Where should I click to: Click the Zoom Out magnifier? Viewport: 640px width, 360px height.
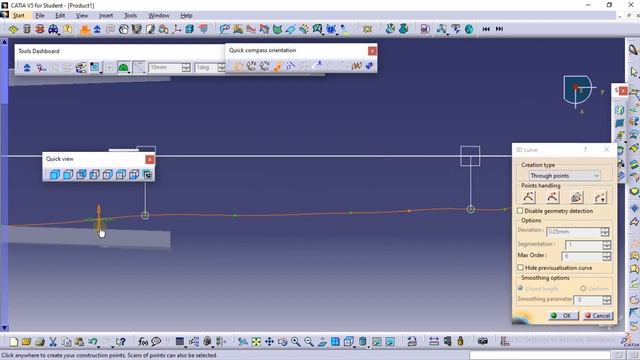click(x=309, y=342)
